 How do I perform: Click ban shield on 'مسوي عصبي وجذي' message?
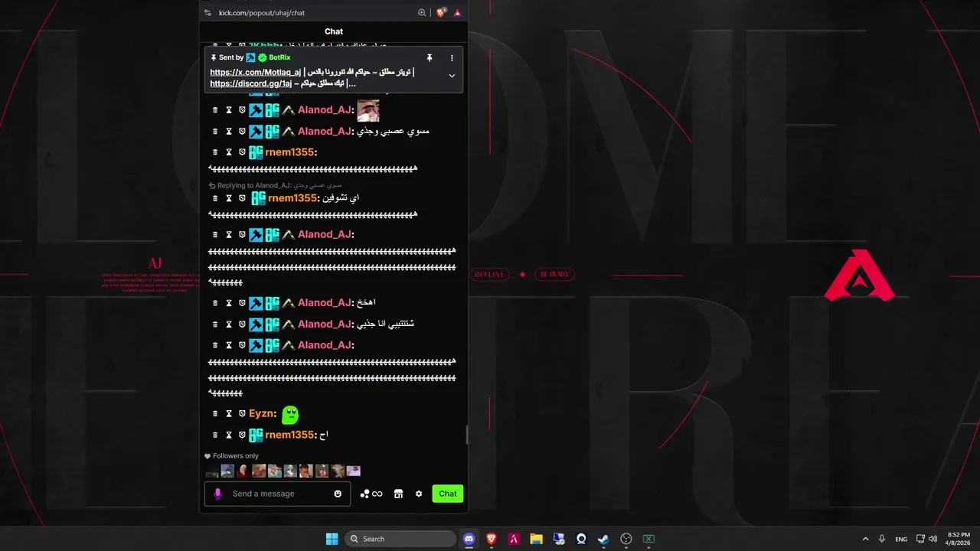(242, 132)
